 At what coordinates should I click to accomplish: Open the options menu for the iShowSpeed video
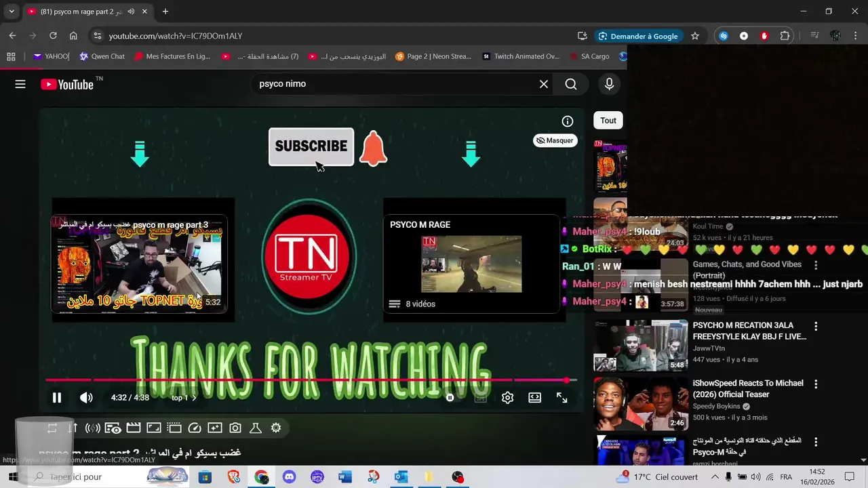click(816, 384)
